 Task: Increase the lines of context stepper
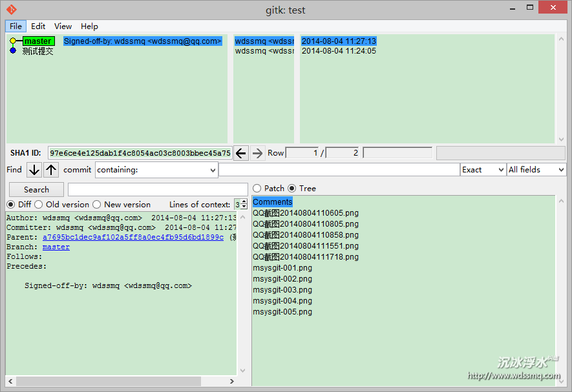pyautogui.click(x=244, y=201)
